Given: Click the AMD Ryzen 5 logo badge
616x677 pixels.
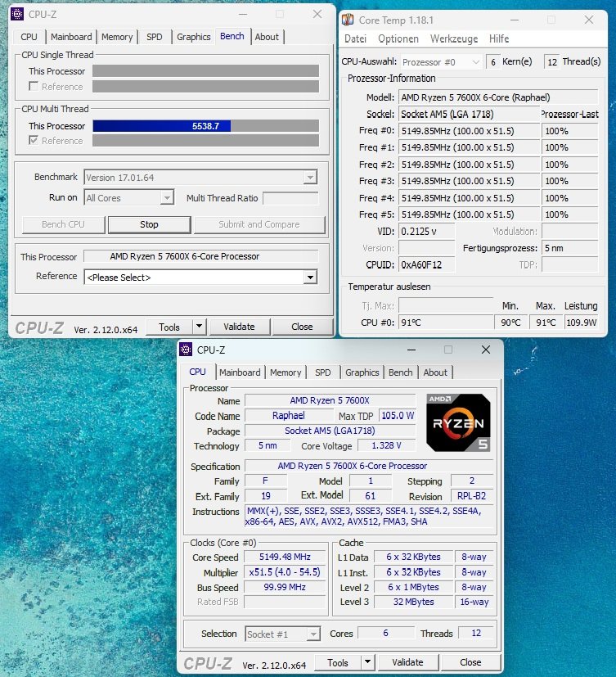Looking at the screenshot, I should (x=458, y=422).
